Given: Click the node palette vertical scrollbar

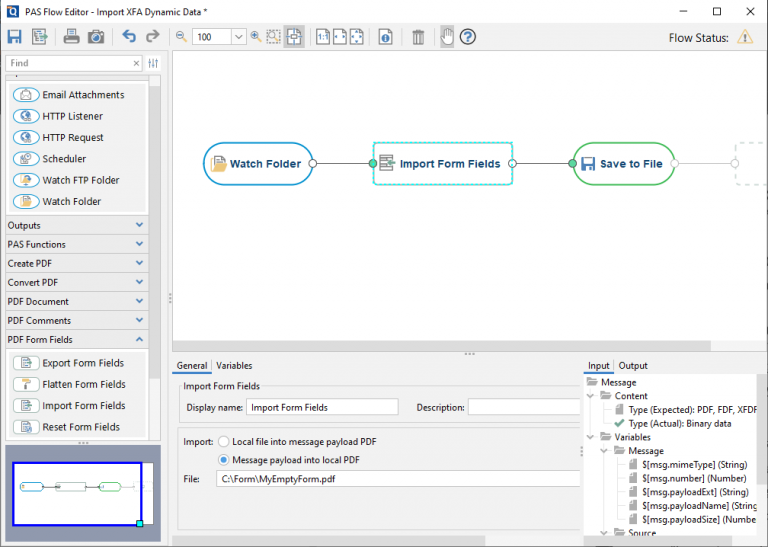Looking at the screenshot, I should click(x=155, y=233).
